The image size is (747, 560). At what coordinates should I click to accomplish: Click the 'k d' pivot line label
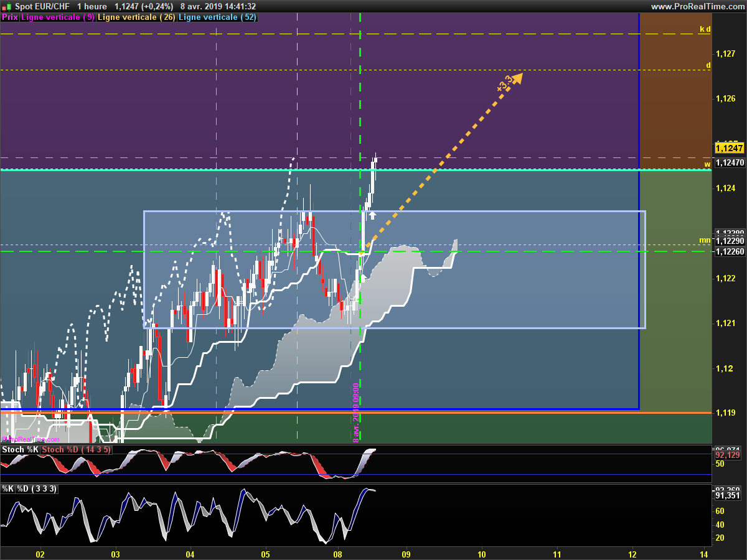[705, 29]
